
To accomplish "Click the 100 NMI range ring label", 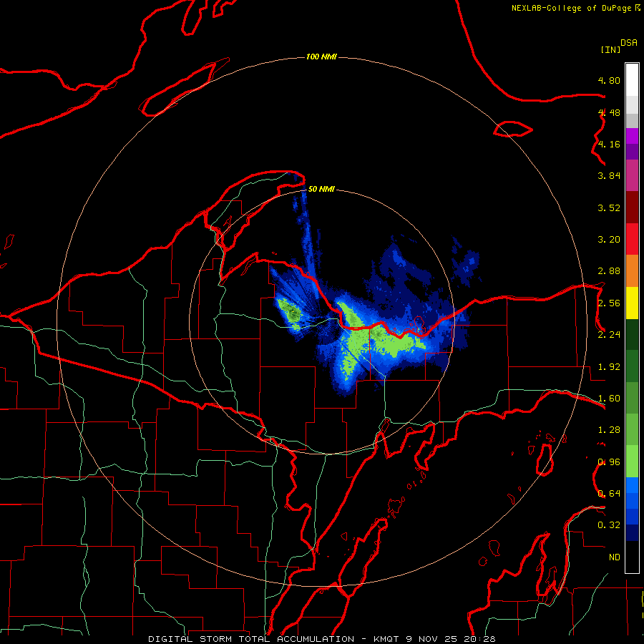I will [x=321, y=57].
